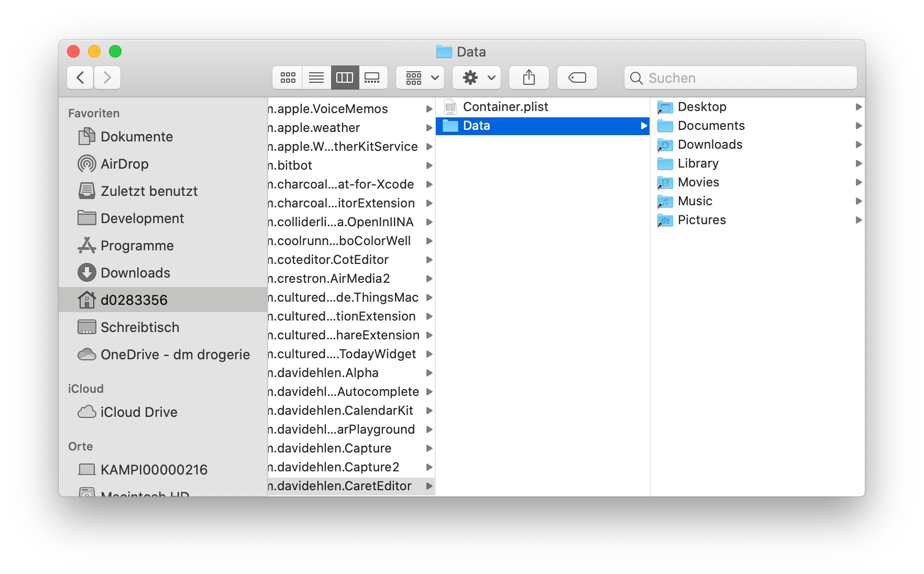Open the action gear dropdown menu
The height and width of the screenshot is (574, 924).
476,77
